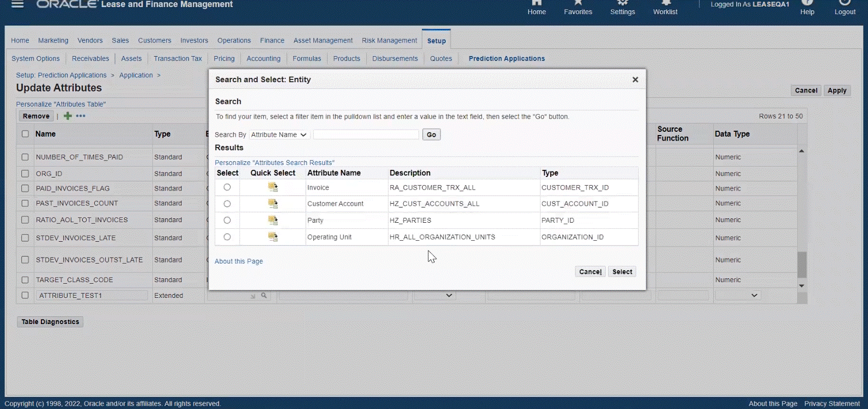Screen dimensions: 868x409
Task: Add a row with the green plus icon
Action: click(68, 116)
